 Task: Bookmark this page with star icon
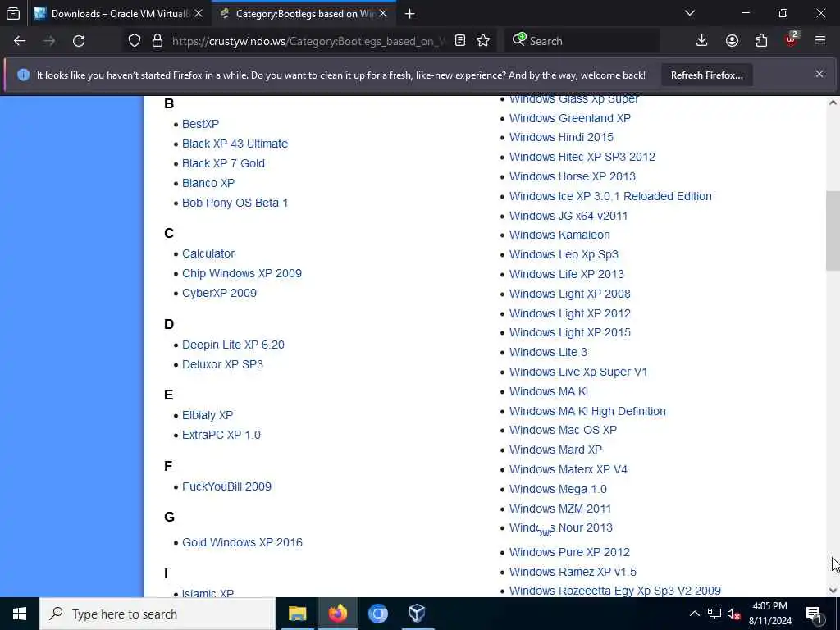(x=483, y=41)
